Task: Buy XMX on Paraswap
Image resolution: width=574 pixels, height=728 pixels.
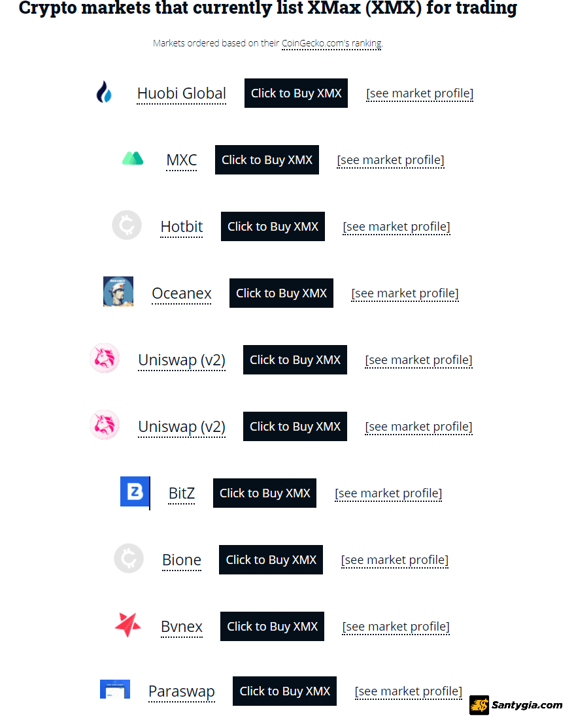Action: pos(284,691)
